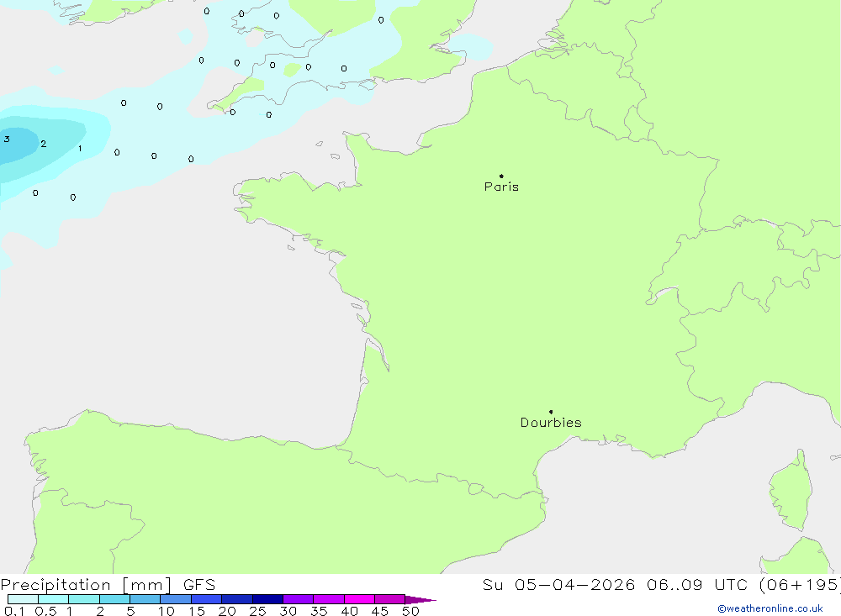This screenshot has width=841, height=616.
Task: Click the precipitation value 1 on map
Action: pos(80,149)
